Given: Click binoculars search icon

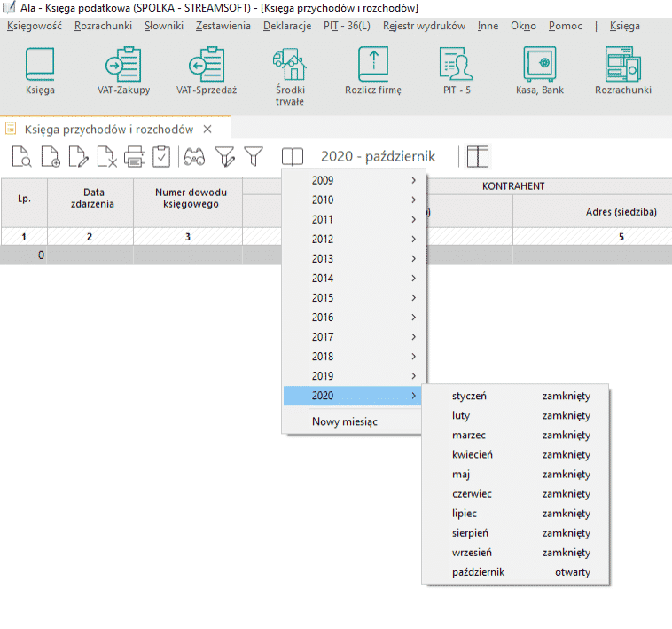Looking at the screenshot, I should click(x=194, y=156).
